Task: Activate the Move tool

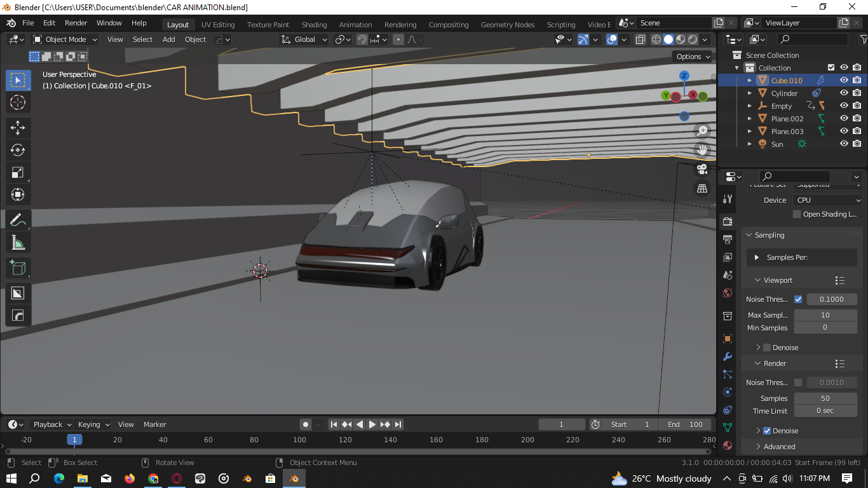Action: (x=18, y=127)
